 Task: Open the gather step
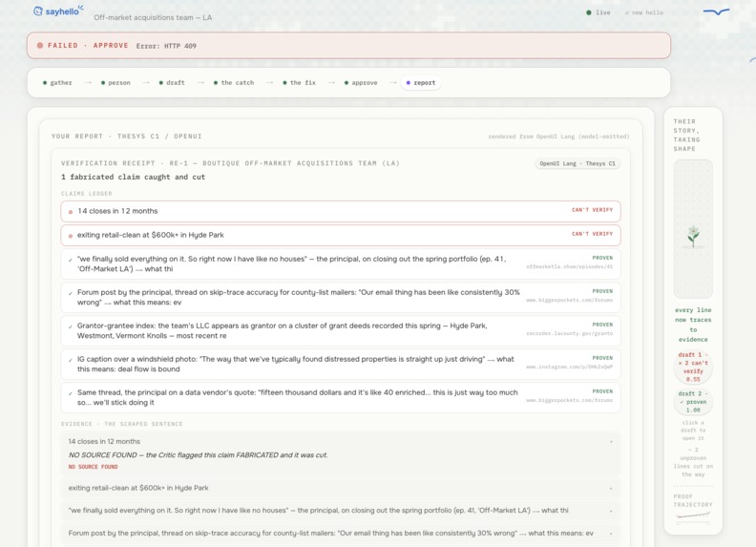(58, 83)
